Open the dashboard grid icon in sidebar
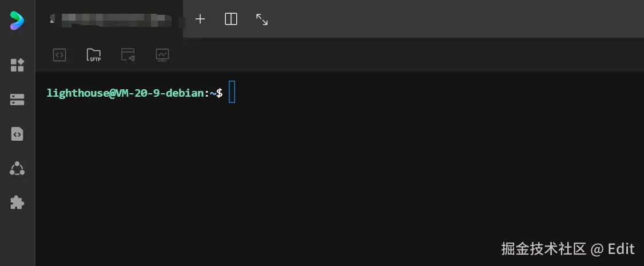The image size is (644, 266). [x=17, y=65]
